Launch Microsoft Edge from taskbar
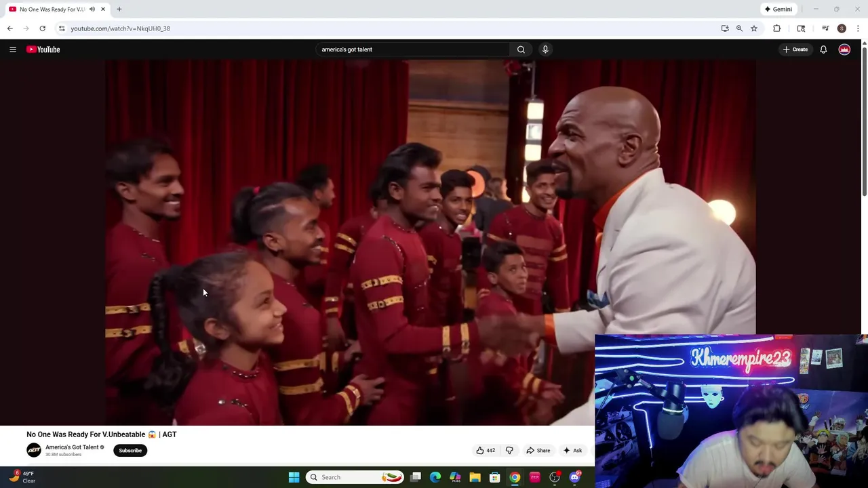The width and height of the screenshot is (868, 488). pyautogui.click(x=435, y=477)
